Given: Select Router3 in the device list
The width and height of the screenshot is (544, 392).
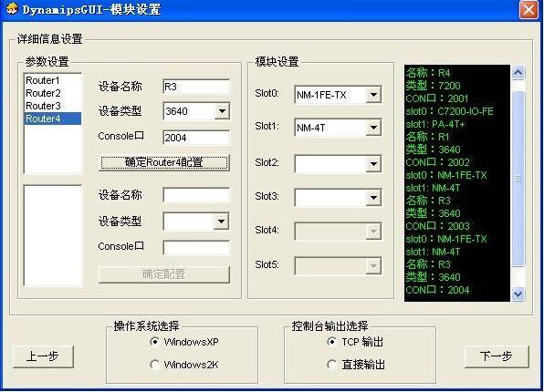Looking at the screenshot, I should (x=53, y=106).
